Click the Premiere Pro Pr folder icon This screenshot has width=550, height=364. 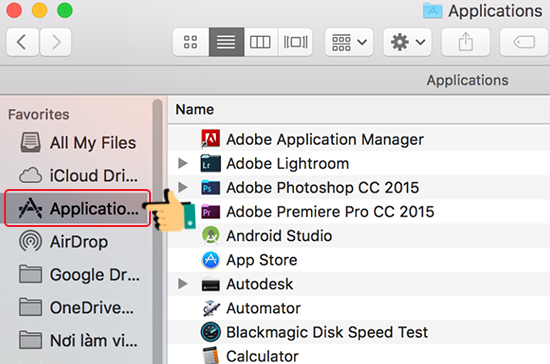(x=210, y=211)
